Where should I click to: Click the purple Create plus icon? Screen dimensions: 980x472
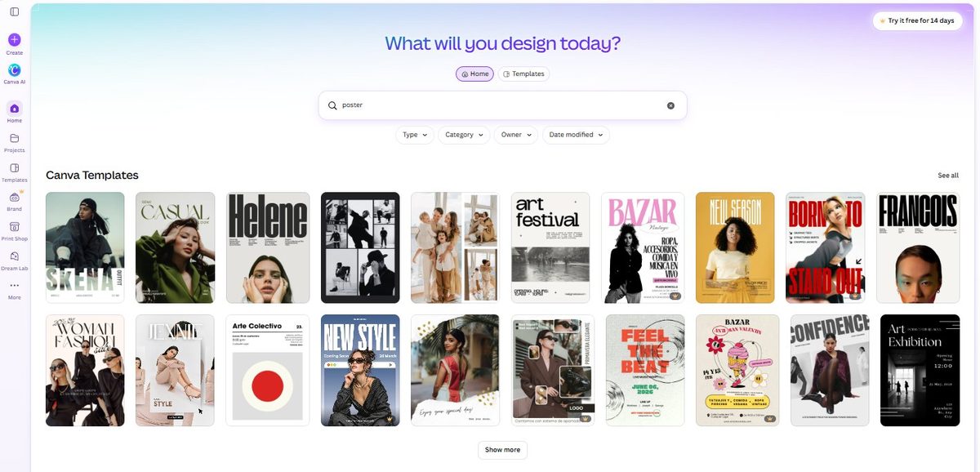point(15,39)
